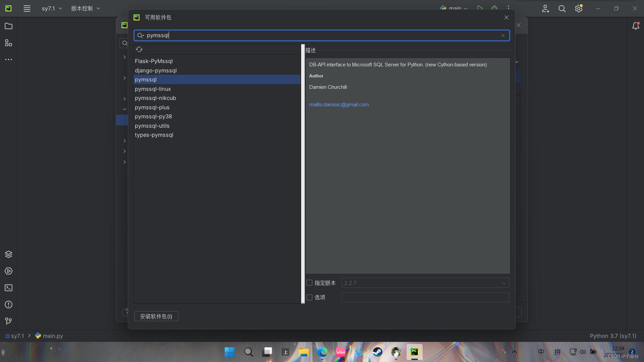Click main.py breadcrumb in status bar
The width and height of the screenshot is (644, 362).
49,336
